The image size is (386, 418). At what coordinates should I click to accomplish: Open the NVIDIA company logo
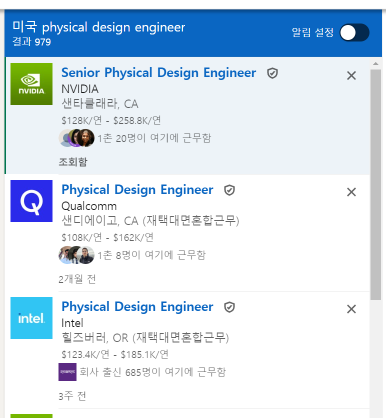click(31, 84)
